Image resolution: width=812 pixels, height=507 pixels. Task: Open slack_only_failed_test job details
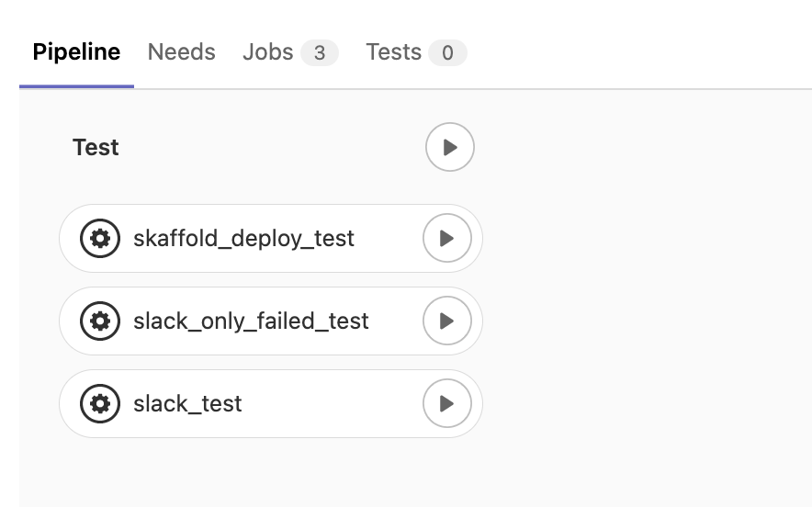click(x=251, y=321)
